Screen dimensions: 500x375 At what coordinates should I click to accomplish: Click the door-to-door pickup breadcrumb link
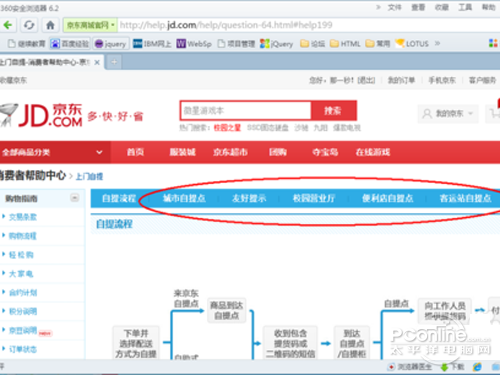point(89,176)
